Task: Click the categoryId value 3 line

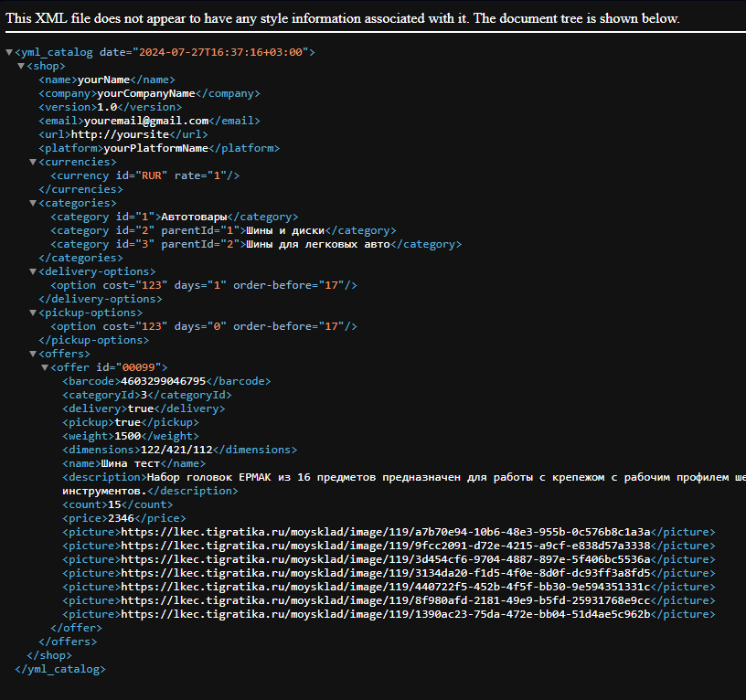Action: coord(147,395)
